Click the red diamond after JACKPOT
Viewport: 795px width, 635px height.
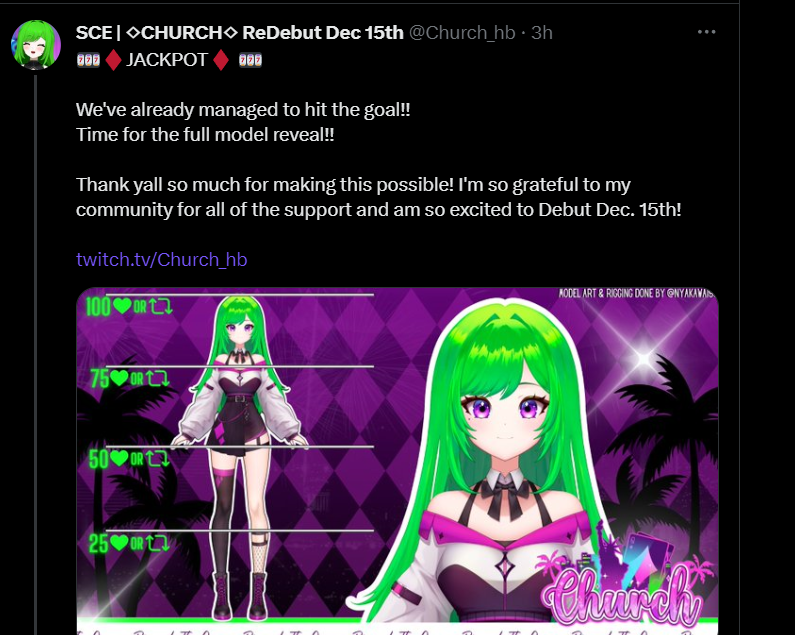221,60
